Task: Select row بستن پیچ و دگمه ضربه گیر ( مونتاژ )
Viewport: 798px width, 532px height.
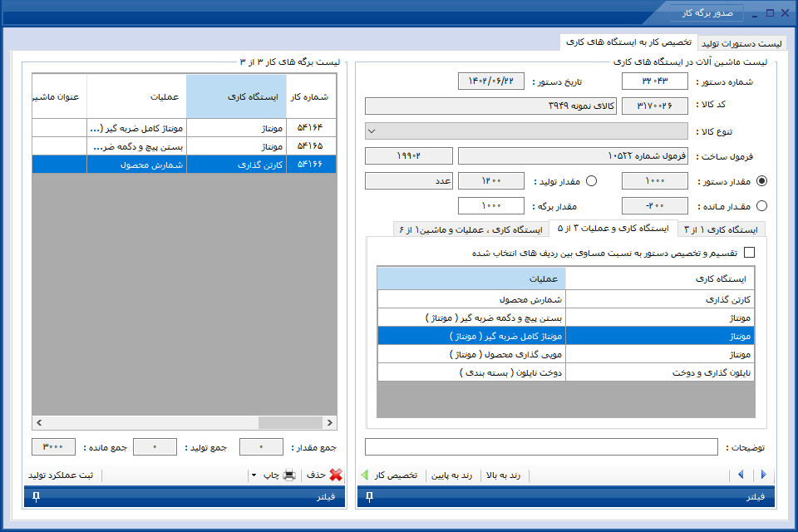Action: click(566, 318)
